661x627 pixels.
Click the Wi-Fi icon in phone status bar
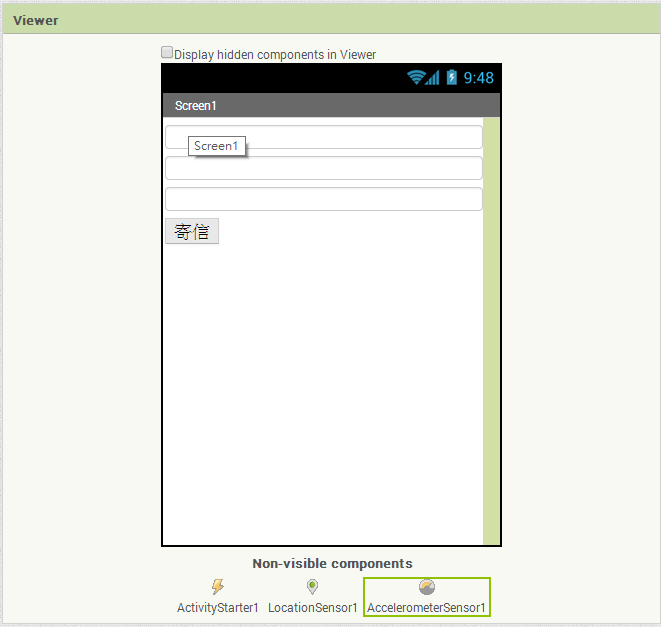[x=416, y=78]
